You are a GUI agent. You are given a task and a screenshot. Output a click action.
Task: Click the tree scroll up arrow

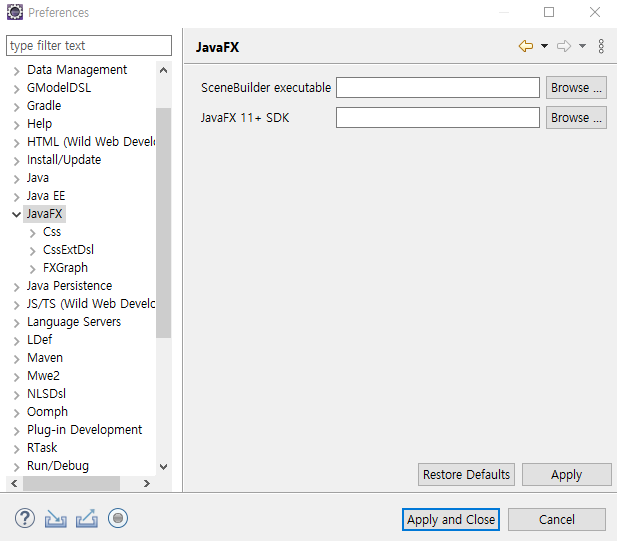[163, 70]
